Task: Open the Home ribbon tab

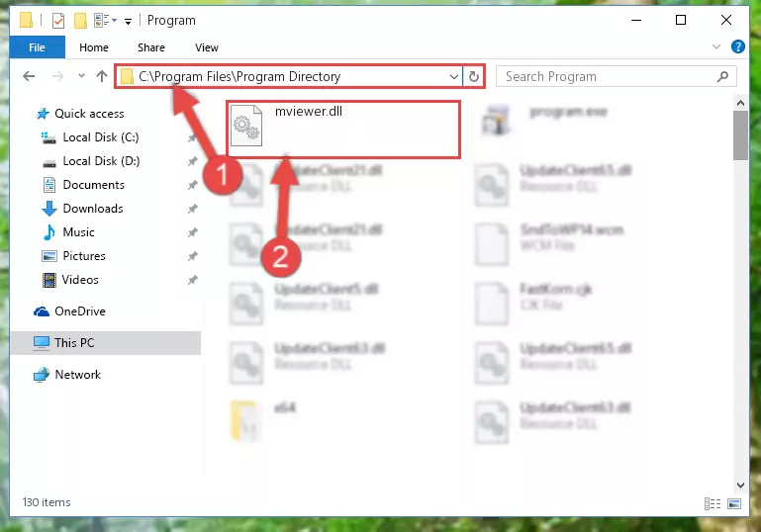Action: coord(94,47)
